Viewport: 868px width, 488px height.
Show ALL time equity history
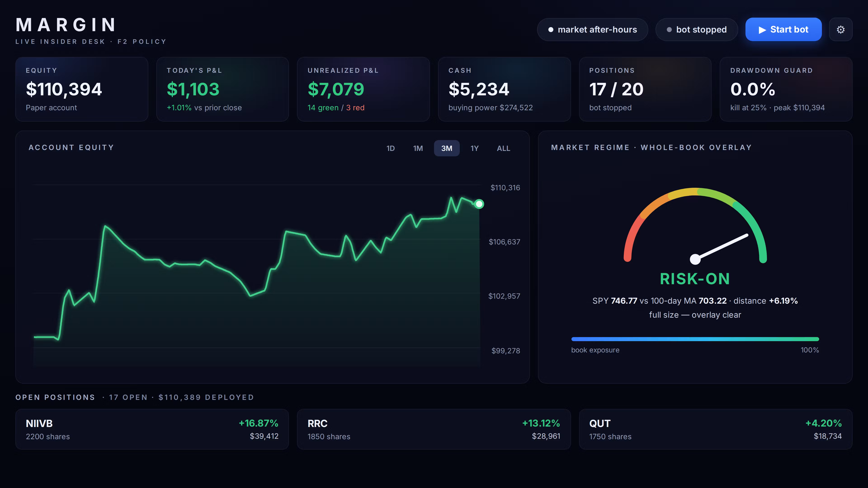click(x=503, y=148)
